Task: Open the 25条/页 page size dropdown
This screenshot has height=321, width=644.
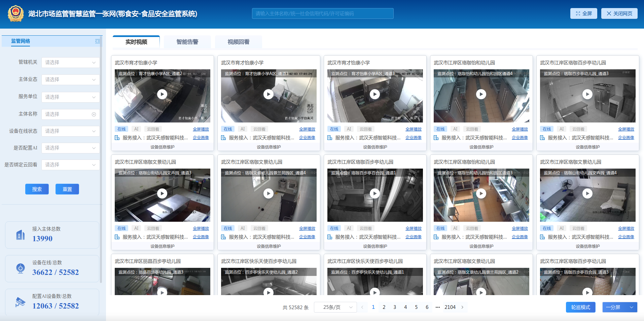Action: (335, 307)
